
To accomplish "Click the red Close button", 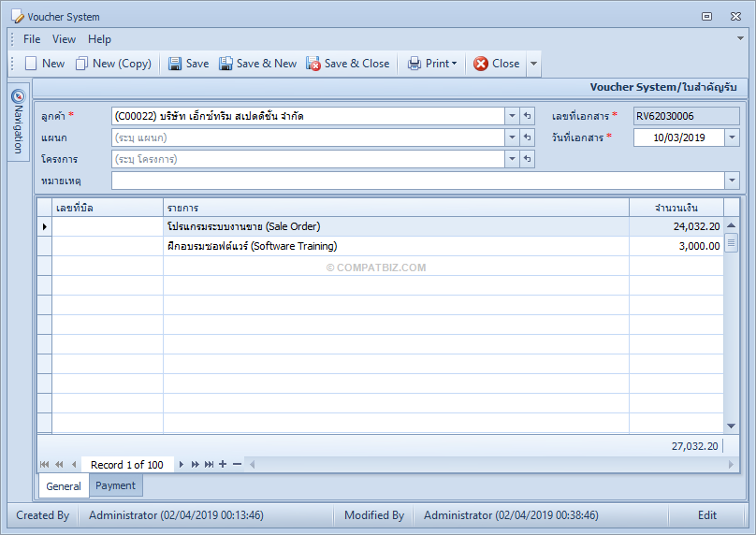I will pyautogui.click(x=496, y=64).
